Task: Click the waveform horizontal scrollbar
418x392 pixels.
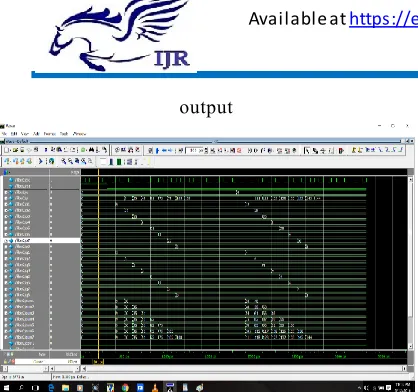Action: (244, 368)
